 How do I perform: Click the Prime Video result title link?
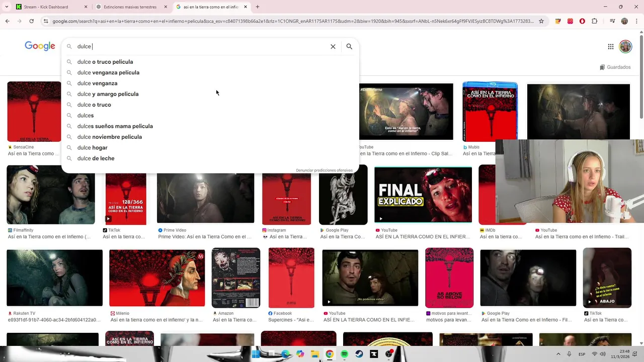[x=205, y=237]
